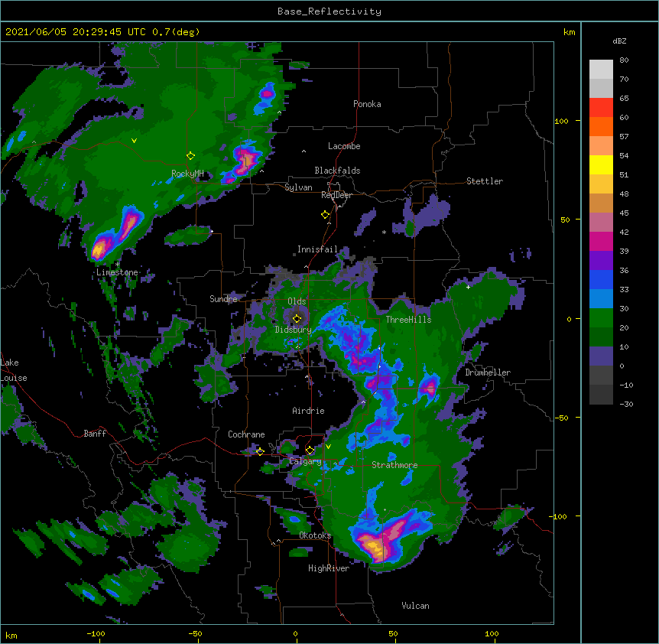This screenshot has width=659, height=644.
Task: Click the Base_Reflectivity title
Action: point(329,11)
